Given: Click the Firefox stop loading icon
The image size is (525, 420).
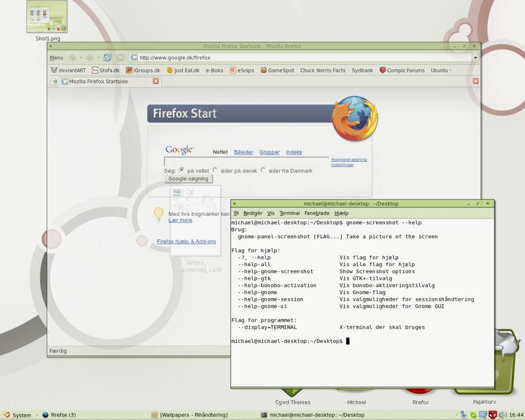Looking at the screenshot, I should tap(121, 58).
